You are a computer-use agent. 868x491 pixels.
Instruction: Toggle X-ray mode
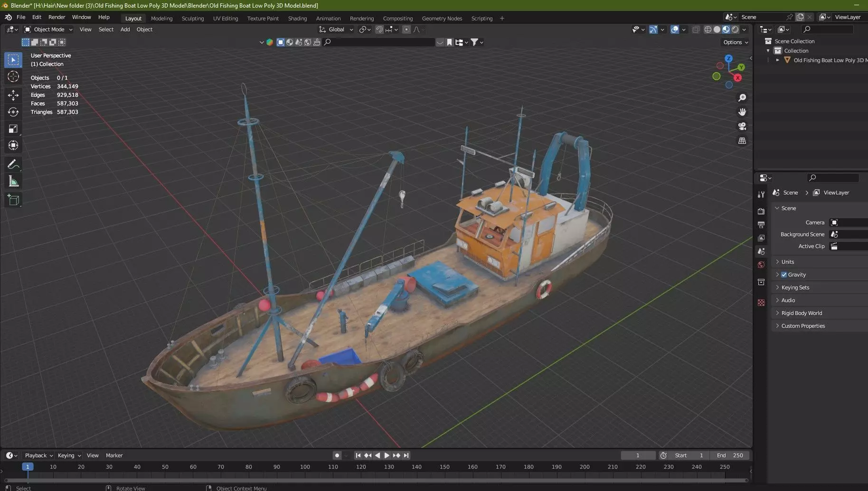696,29
